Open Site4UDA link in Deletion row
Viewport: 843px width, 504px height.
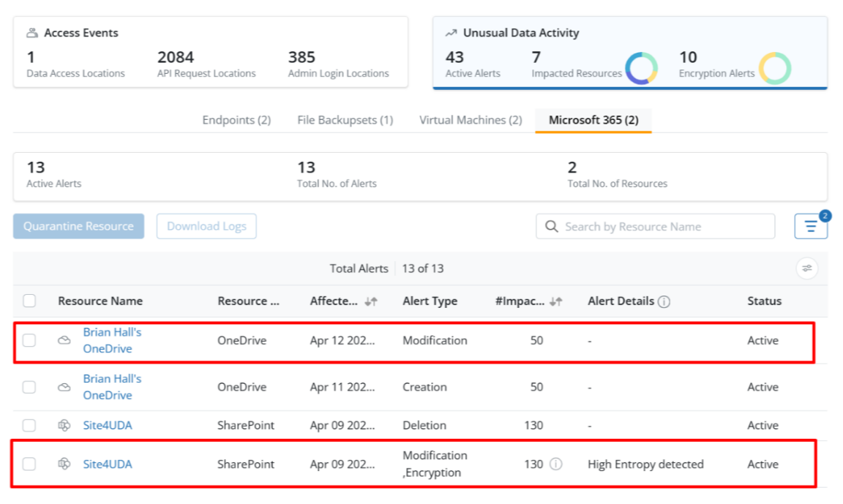coord(108,425)
